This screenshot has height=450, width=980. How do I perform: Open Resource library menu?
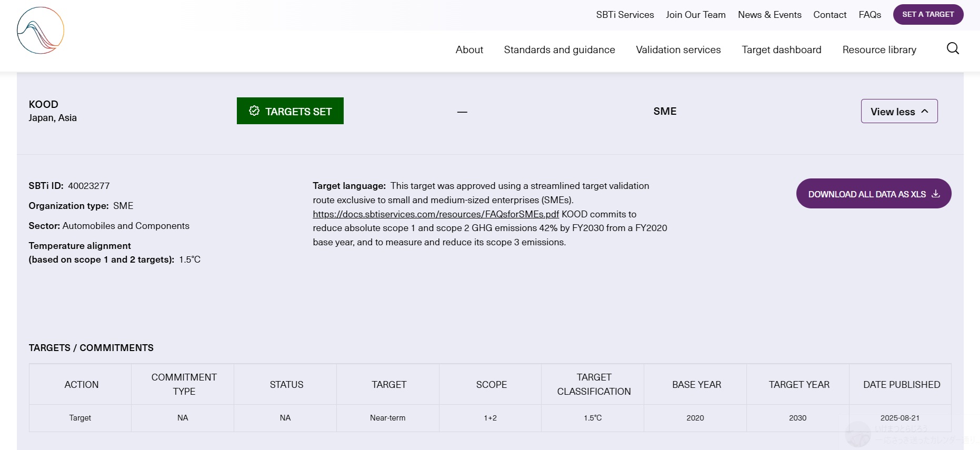pos(879,49)
